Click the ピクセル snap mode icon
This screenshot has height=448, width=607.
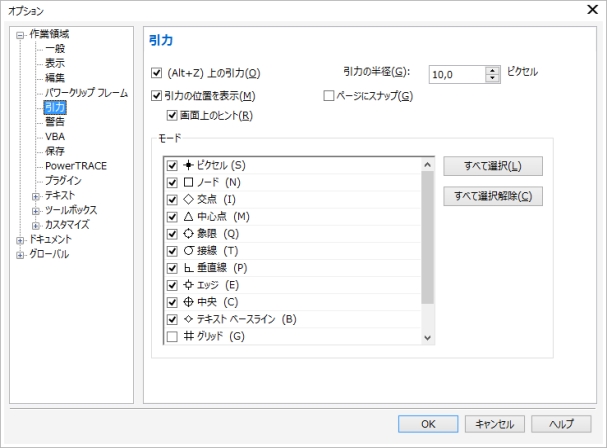pyautogui.click(x=188, y=165)
